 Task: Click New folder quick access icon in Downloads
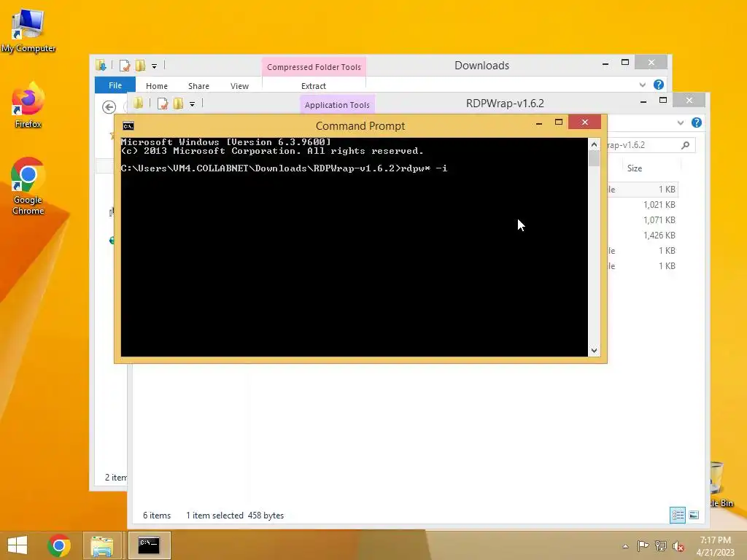[x=140, y=65]
